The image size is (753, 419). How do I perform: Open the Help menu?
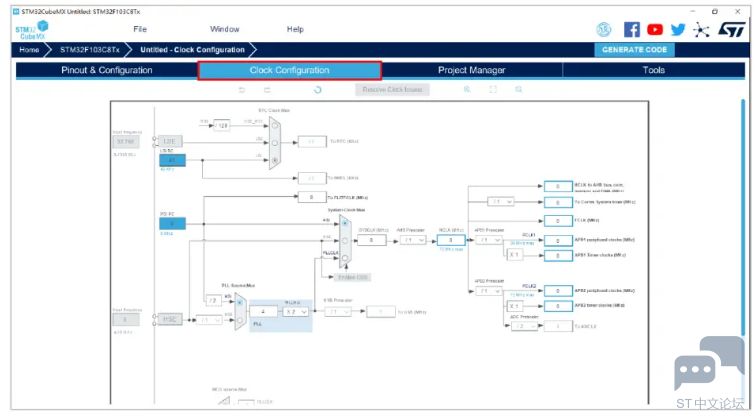point(295,29)
